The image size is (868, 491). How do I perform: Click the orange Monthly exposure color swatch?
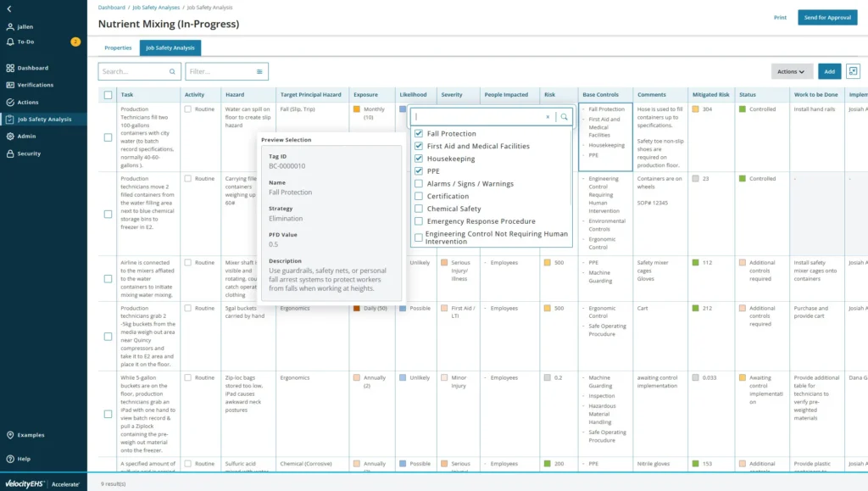pyautogui.click(x=357, y=109)
